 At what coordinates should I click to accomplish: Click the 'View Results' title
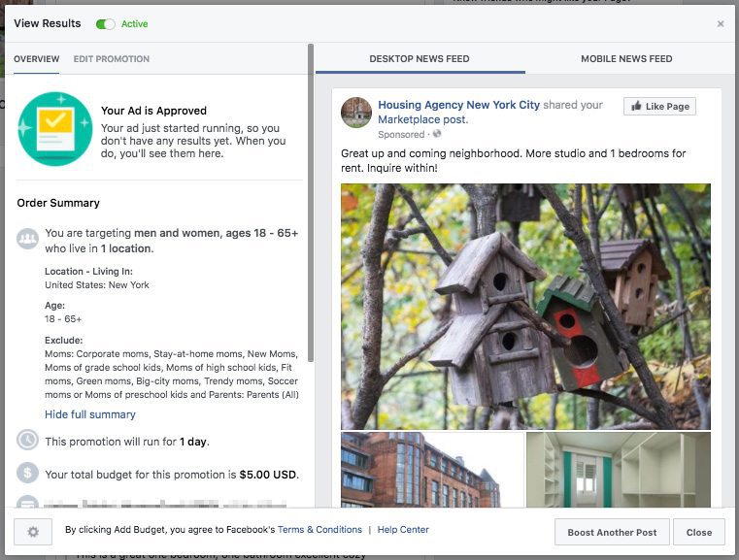(48, 23)
